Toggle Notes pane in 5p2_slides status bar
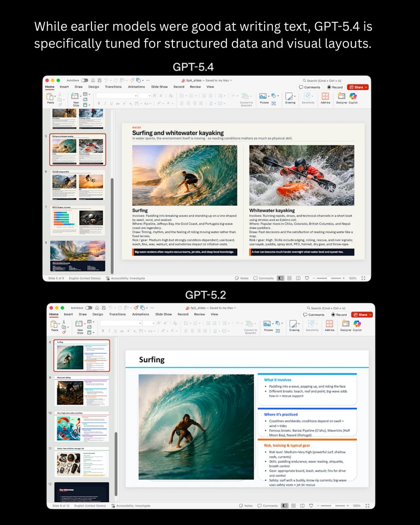The image size is (420, 525). pyautogui.click(x=246, y=506)
